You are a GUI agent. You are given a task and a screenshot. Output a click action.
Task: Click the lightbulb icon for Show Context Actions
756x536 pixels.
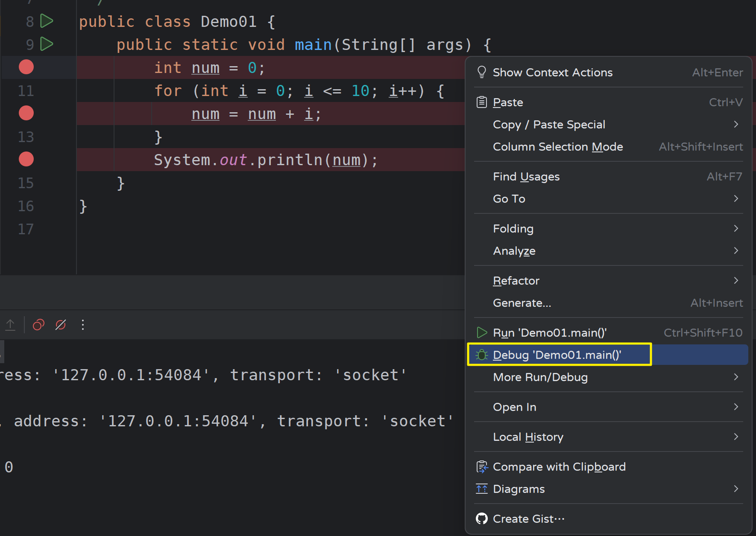tap(482, 72)
